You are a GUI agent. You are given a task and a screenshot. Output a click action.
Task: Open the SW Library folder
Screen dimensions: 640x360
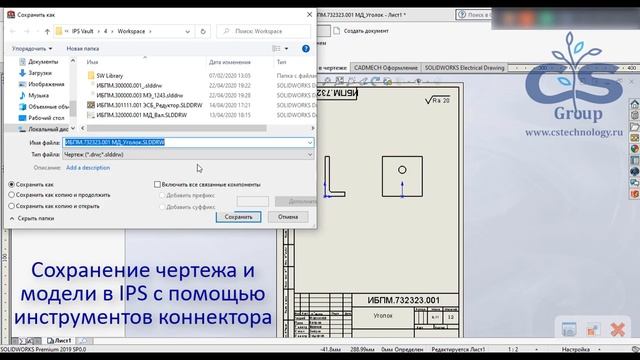tap(109, 76)
